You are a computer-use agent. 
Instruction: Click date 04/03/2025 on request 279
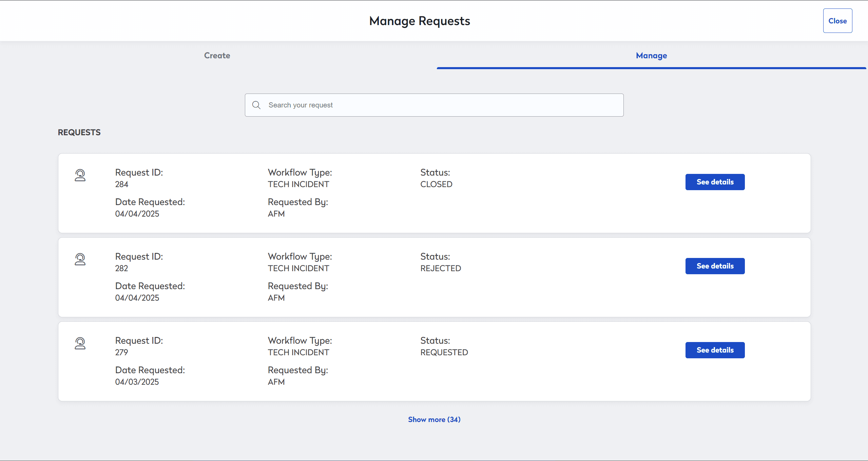137,382
